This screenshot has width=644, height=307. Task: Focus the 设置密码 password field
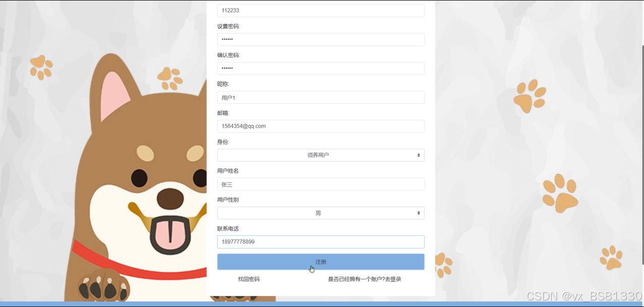(x=321, y=39)
